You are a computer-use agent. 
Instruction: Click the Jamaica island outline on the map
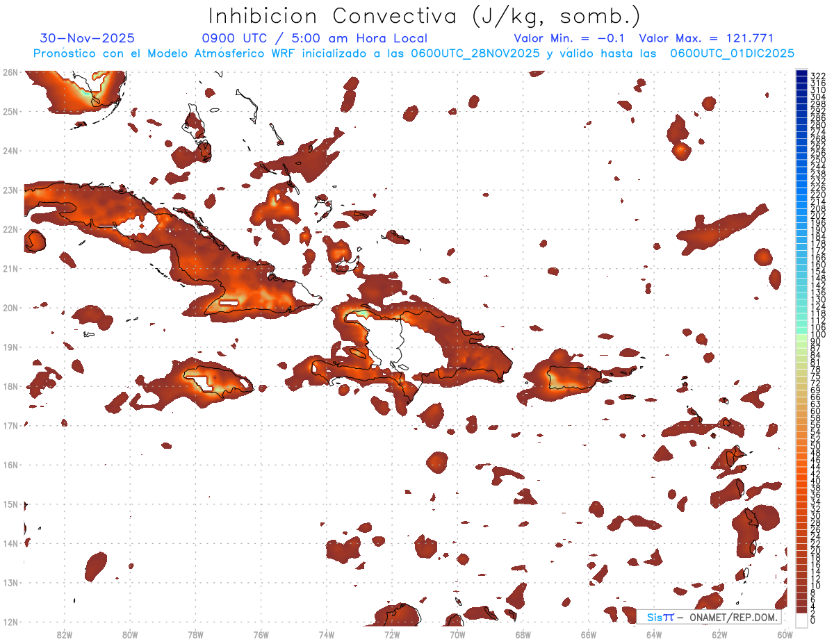coord(218,381)
